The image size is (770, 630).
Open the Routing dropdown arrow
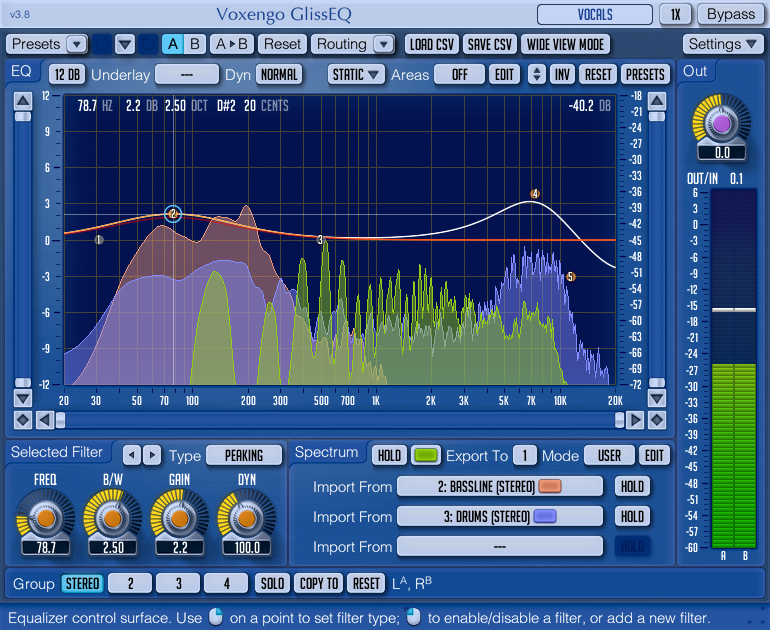tap(384, 44)
